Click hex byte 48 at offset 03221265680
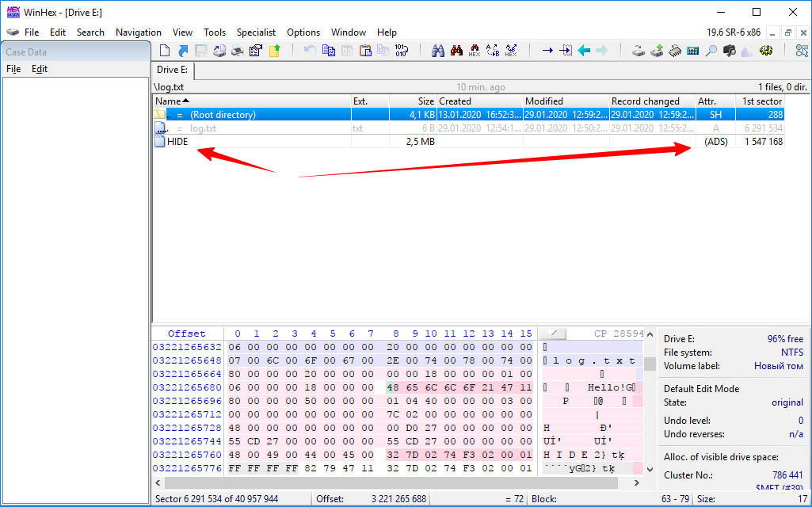 coord(393,387)
